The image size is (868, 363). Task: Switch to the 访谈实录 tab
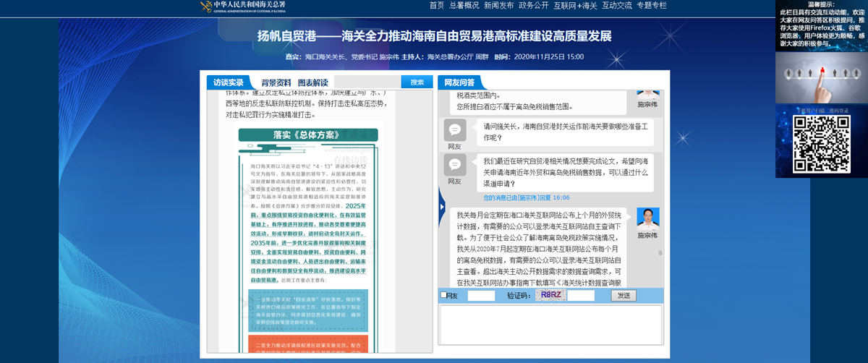pos(229,82)
